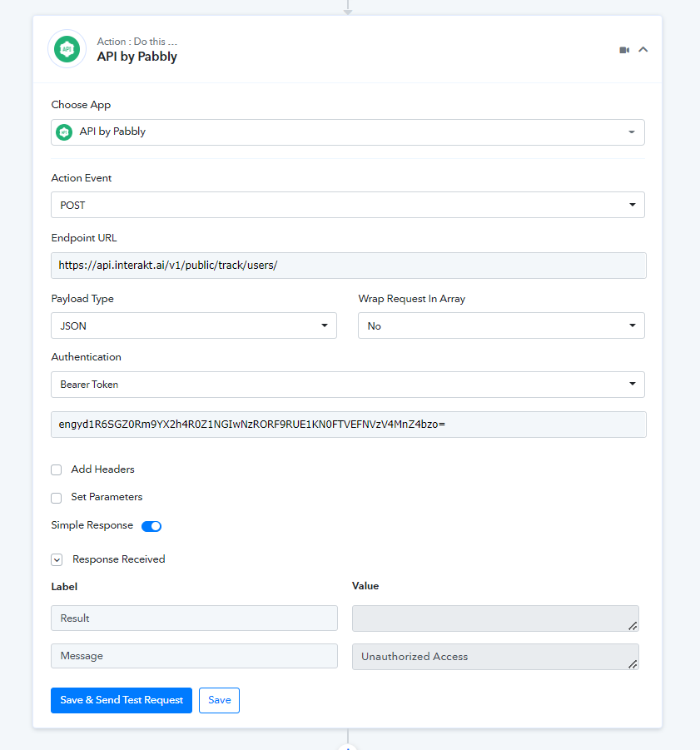The width and height of the screenshot is (700, 750).
Task: Toggle off the Simple Response switch
Action: click(151, 526)
